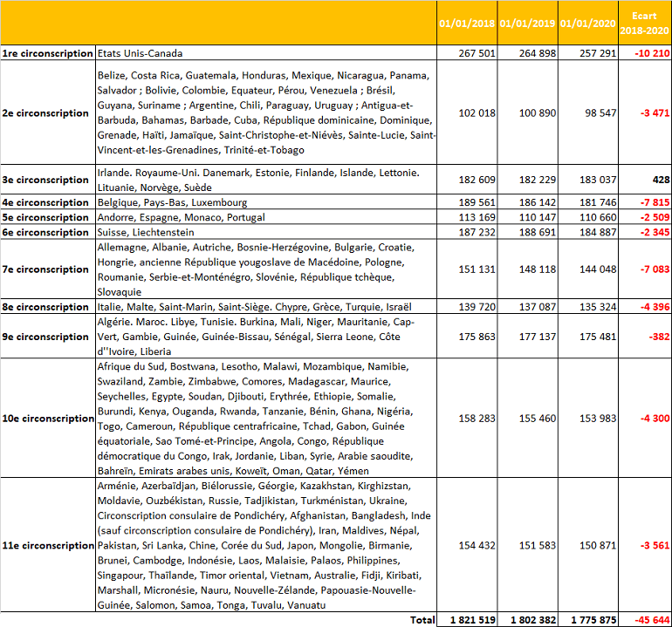Select value 100 890
This screenshot has width=672, height=627.
538,113
